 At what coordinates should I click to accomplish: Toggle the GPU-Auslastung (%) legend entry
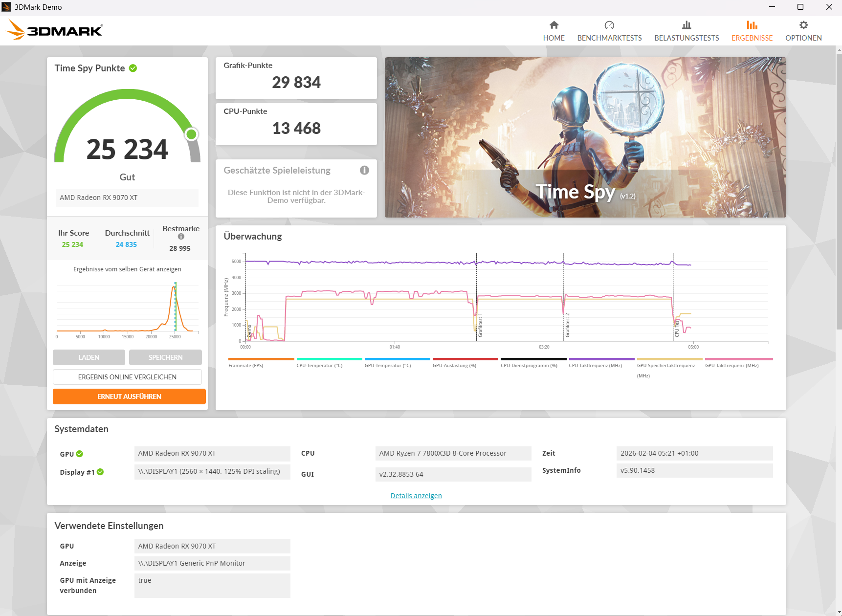pyautogui.click(x=465, y=363)
